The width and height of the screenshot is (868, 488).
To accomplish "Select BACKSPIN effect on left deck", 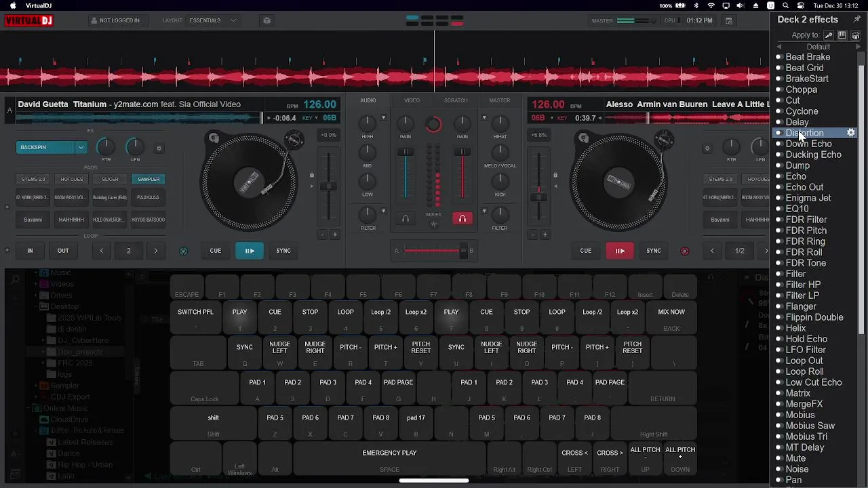I will tap(45, 147).
